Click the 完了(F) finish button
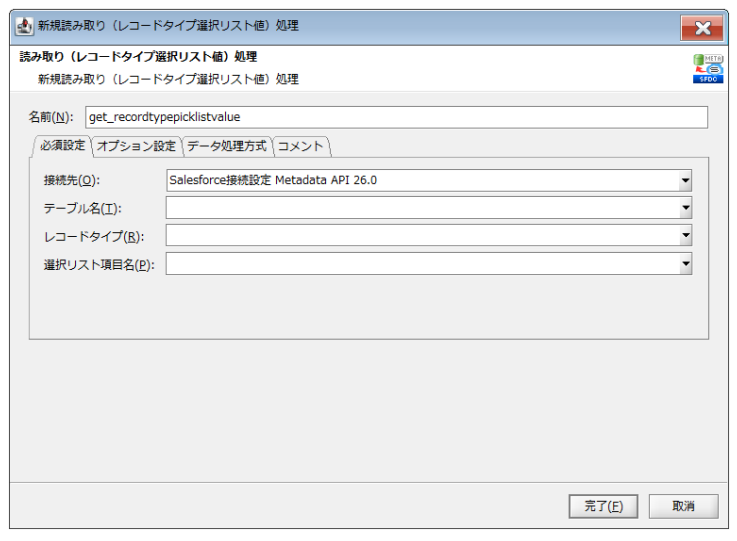The height and width of the screenshot is (541, 737). tap(603, 506)
